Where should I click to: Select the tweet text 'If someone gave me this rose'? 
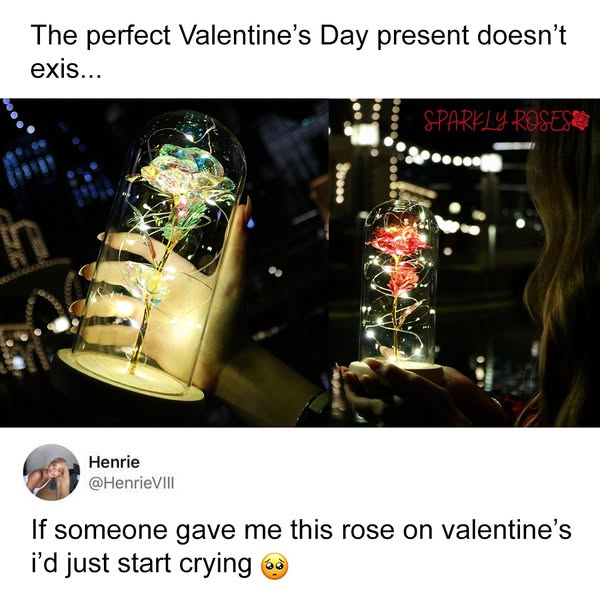(212, 530)
